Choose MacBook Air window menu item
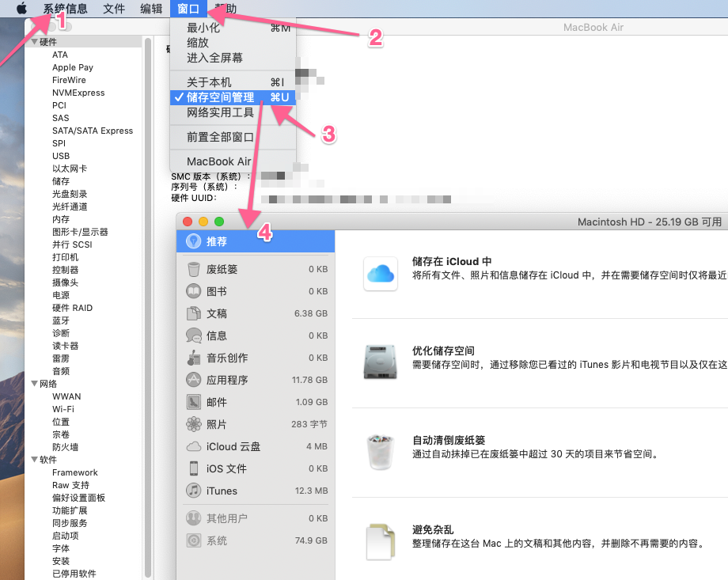 coord(233,161)
